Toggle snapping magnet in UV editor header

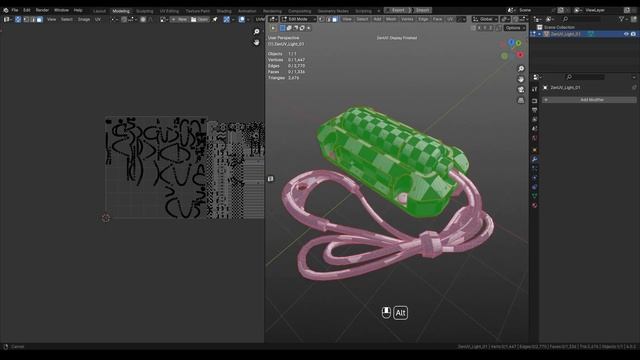pyautogui.click(x=124, y=19)
